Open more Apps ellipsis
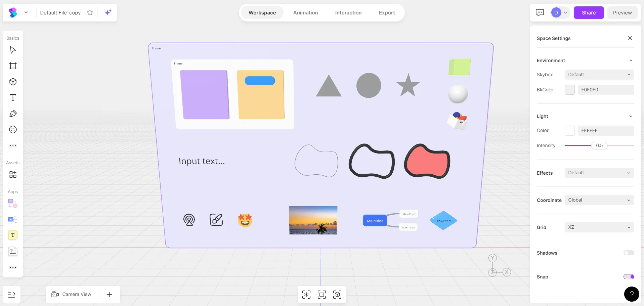 tap(13, 267)
